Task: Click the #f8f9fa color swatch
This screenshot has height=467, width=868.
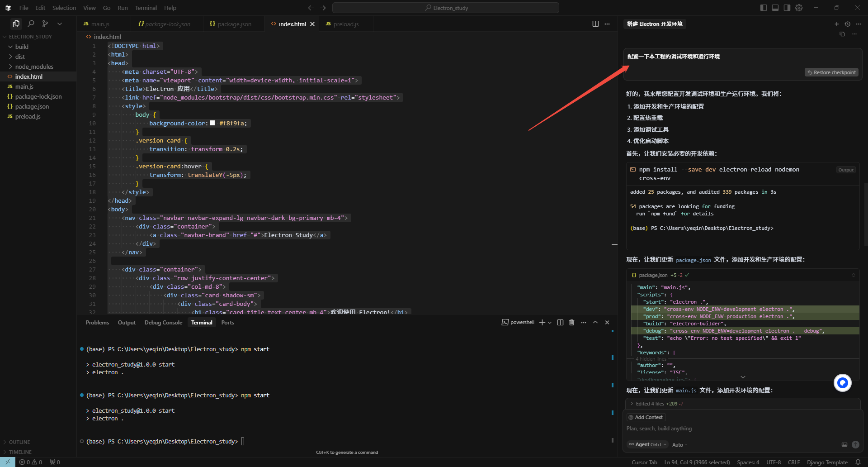Action: tap(212, 123)
